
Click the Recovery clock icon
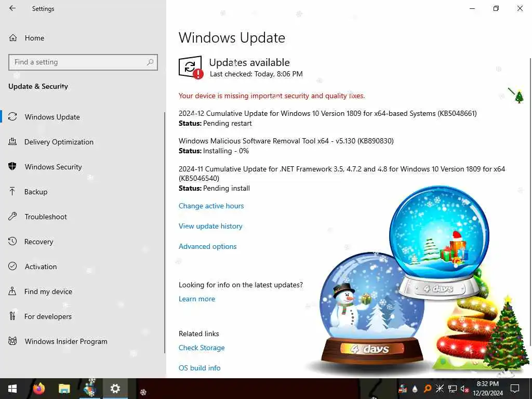click(12, 242)
